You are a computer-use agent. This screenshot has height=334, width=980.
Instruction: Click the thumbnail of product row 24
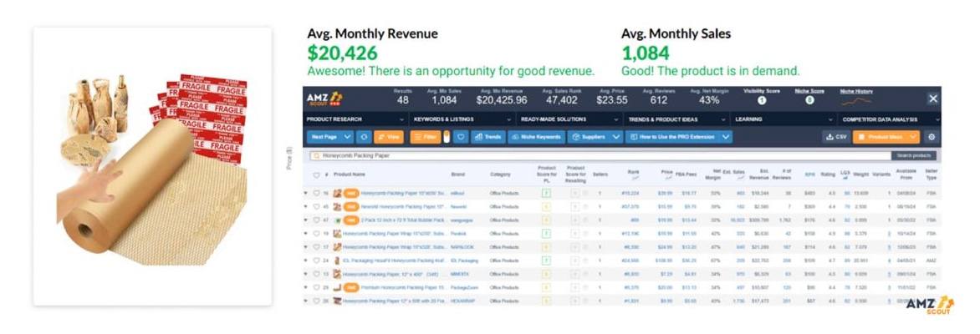(x=338, y=261)
